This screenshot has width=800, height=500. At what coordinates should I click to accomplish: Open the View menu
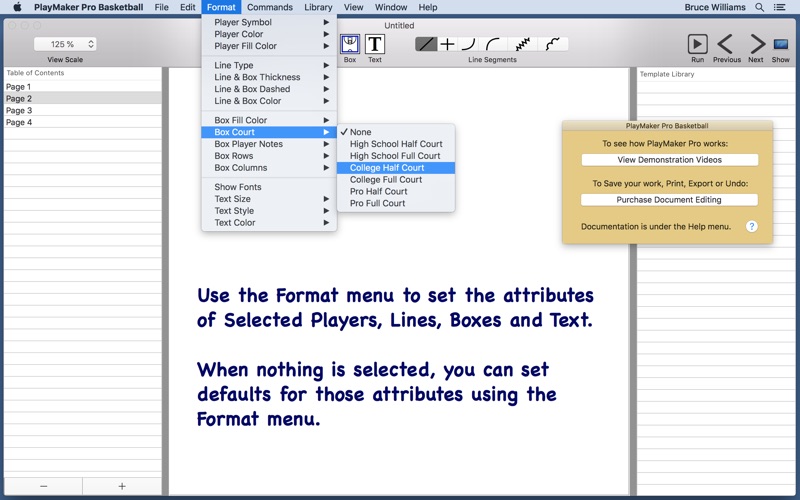(353, 7)
